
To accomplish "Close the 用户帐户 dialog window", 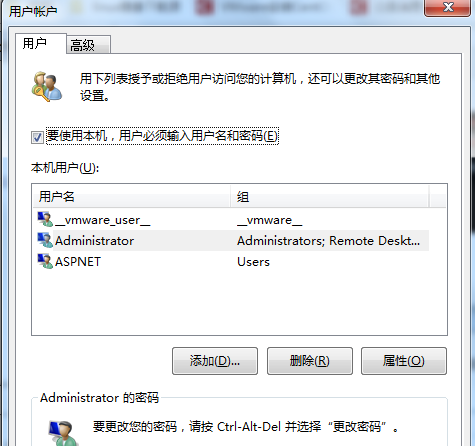I will pyautogui.click(x=447, y=7).
